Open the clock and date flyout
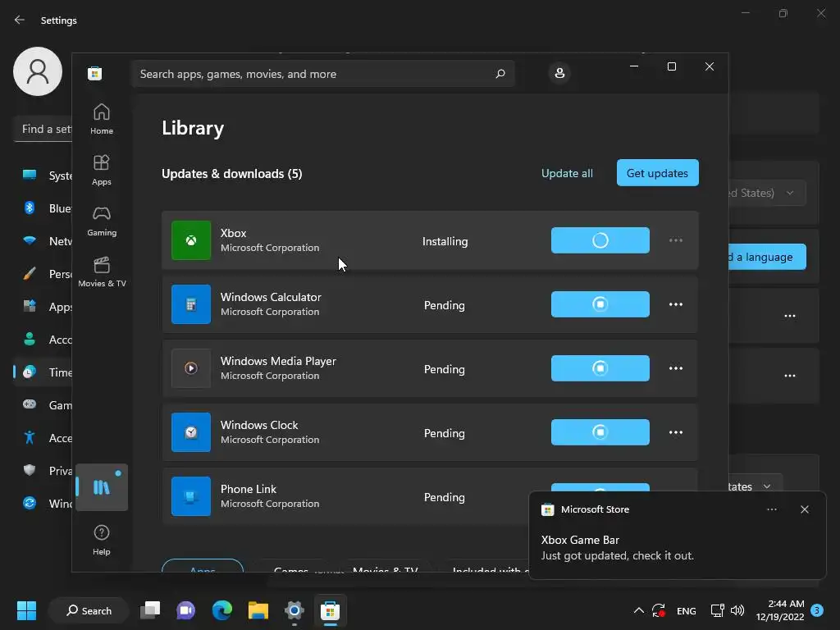Viewport: 840px width, 630px height. point(780,610)
